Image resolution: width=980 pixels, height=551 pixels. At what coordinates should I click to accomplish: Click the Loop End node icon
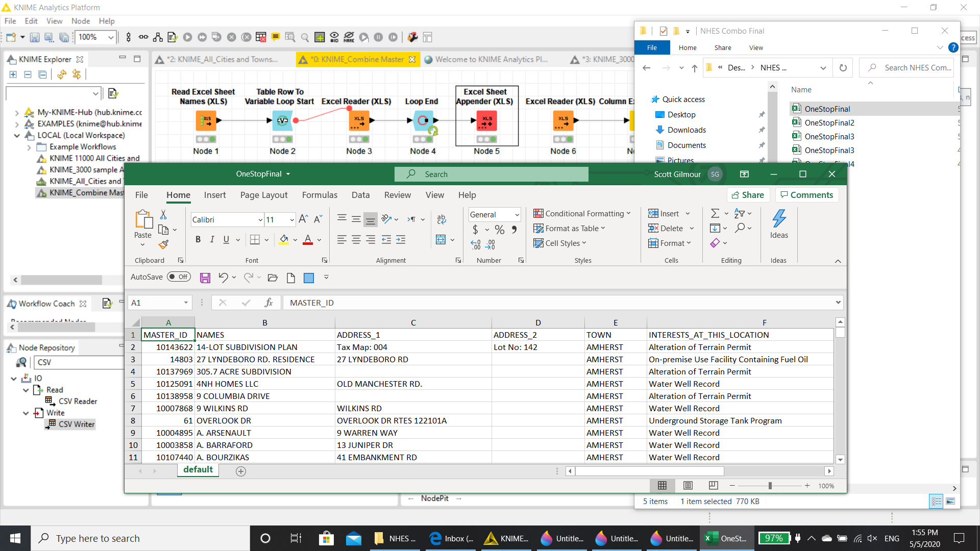point(423,121)
